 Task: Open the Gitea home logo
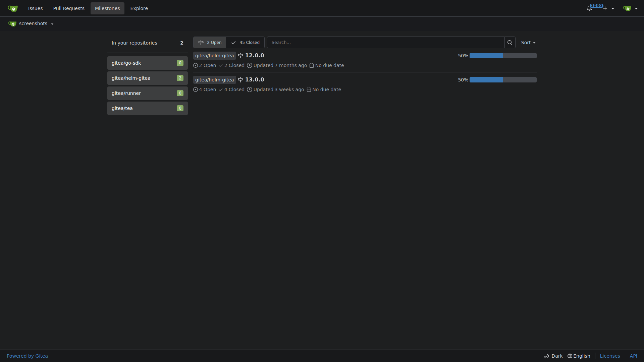point(13,8)
